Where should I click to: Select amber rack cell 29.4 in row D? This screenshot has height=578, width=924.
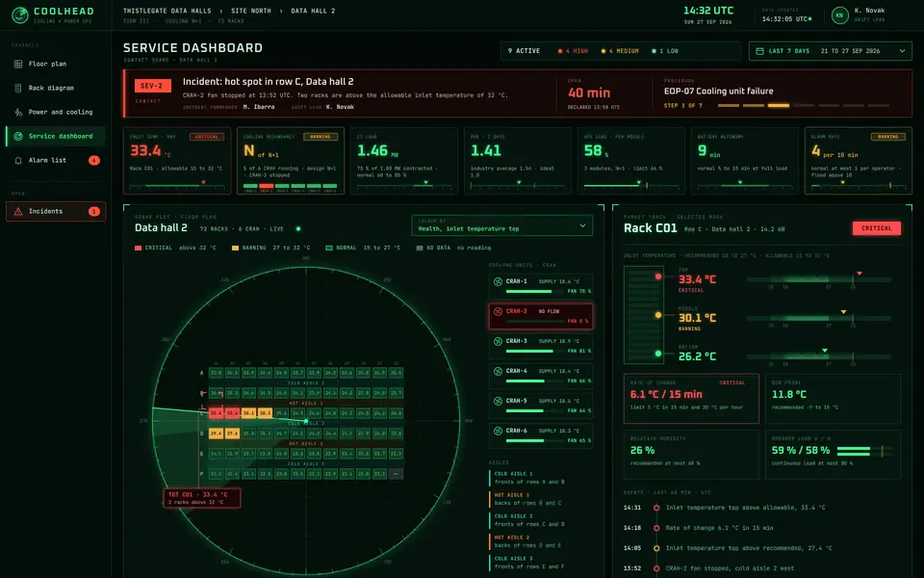tap(217, 433)
